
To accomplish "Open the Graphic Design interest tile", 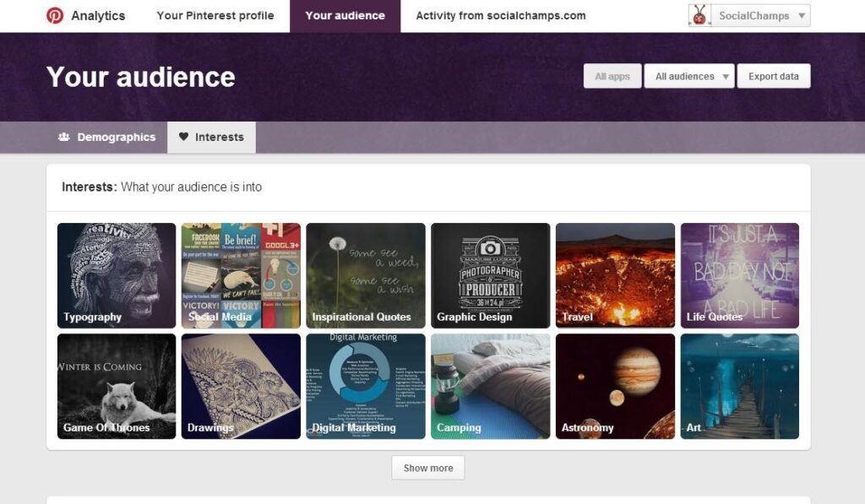I will 491,276.
